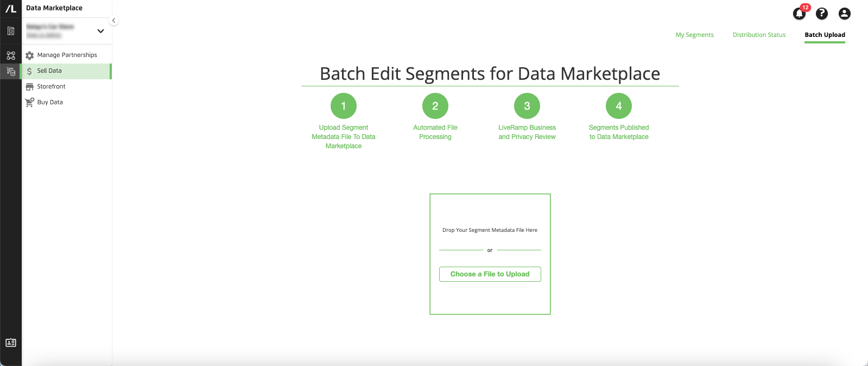Click the Manage Partnerships gear icon
The image size is (868, 366).
click(30, 55)
